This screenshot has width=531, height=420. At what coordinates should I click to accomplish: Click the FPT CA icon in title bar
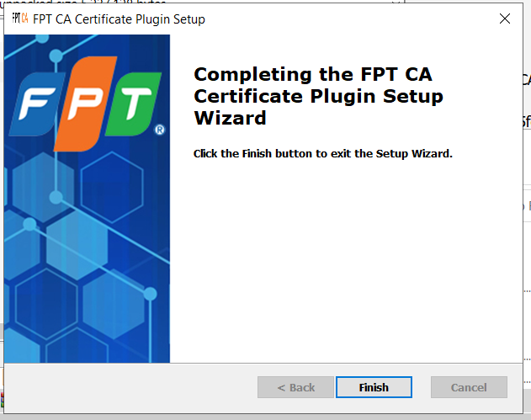click(19, 19)
